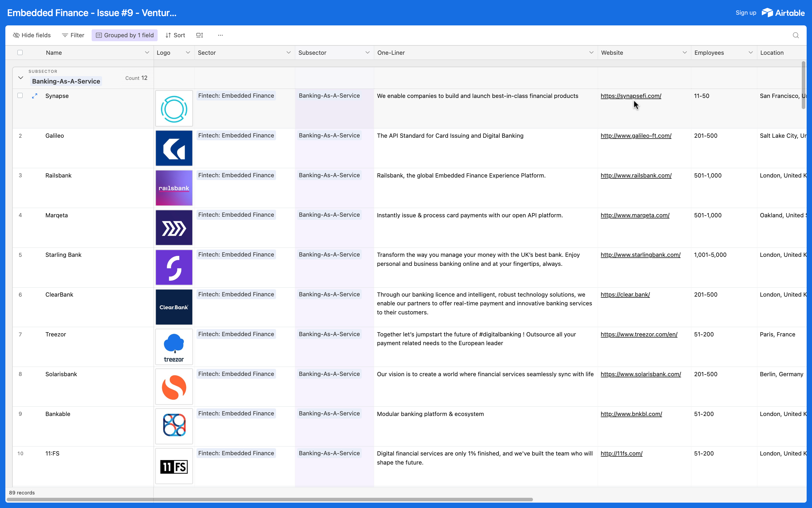Select the ClearBank name cell

pyautogui.click(x=83, y=307)
